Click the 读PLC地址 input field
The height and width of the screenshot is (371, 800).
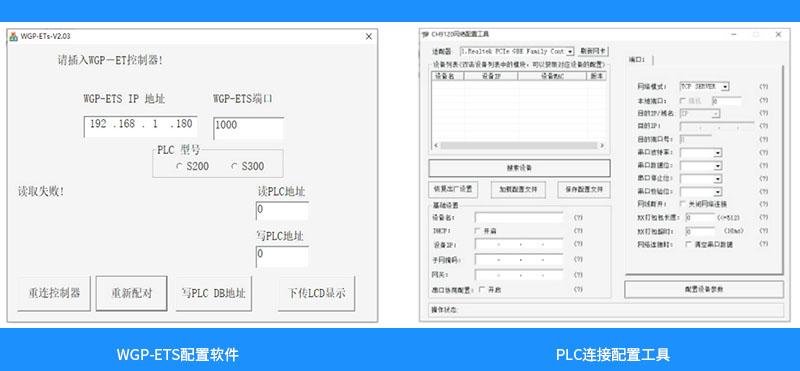click(282, 211)
